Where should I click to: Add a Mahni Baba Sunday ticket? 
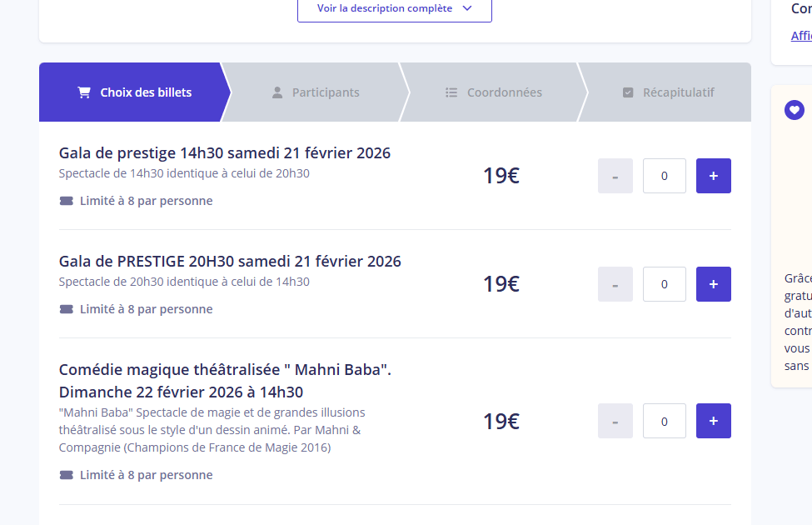click(x=713, y=421)
